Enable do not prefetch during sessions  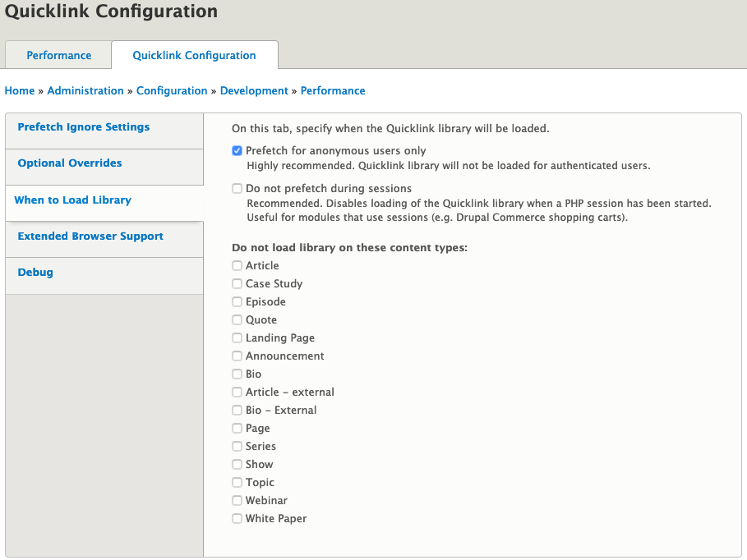[x=237, y=188]
